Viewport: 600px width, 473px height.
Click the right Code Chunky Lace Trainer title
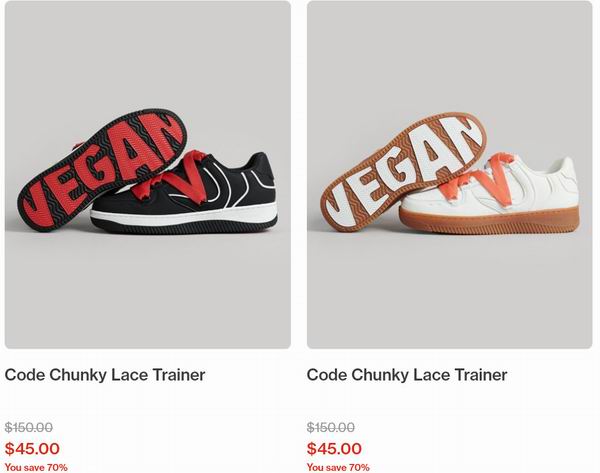pos(407,375)
